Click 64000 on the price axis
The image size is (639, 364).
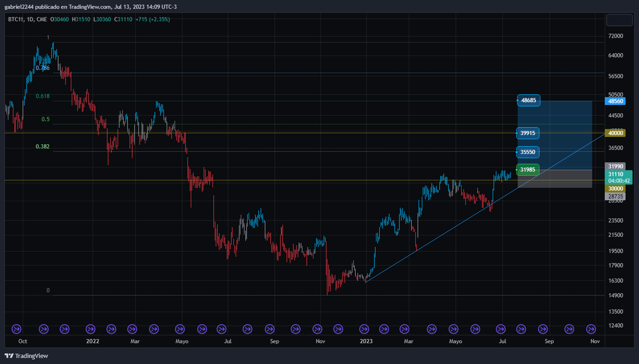(616, 55)
